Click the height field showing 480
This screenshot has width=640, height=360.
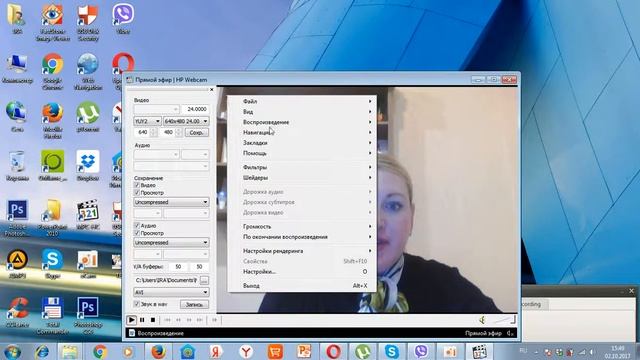coord(168,132)
